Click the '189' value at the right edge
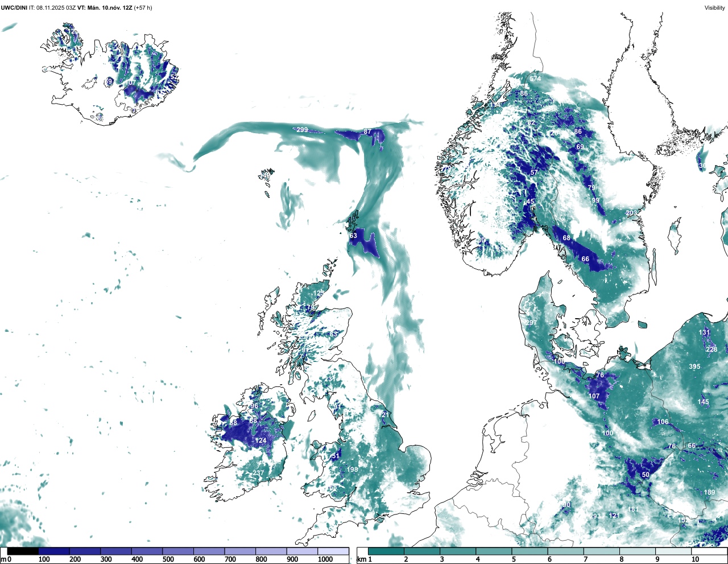The height and width of the screenshot is (564, 728). (709, 492)
